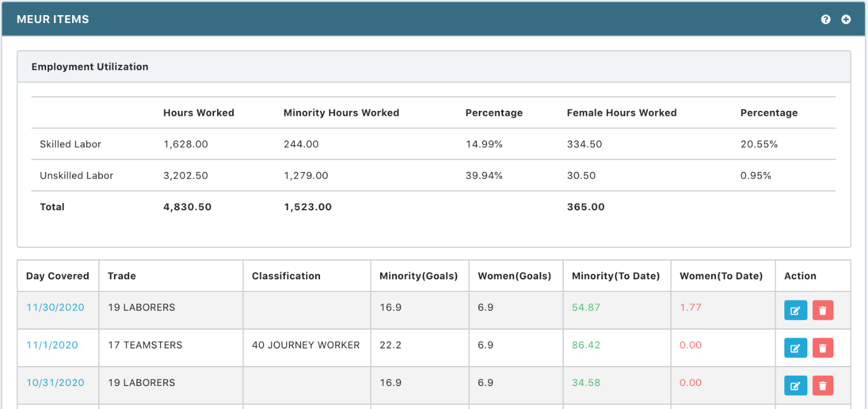
Task: Click the 365.00 total female hours value
Action: [586, 207]
